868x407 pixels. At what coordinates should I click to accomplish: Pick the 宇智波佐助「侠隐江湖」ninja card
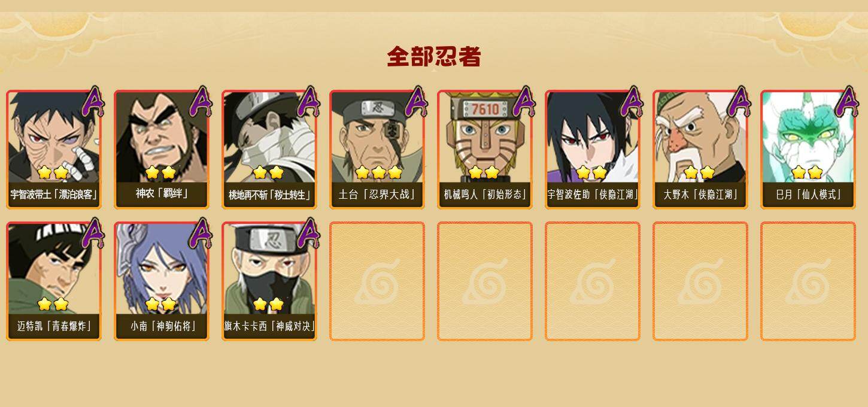tap(593, 149)
